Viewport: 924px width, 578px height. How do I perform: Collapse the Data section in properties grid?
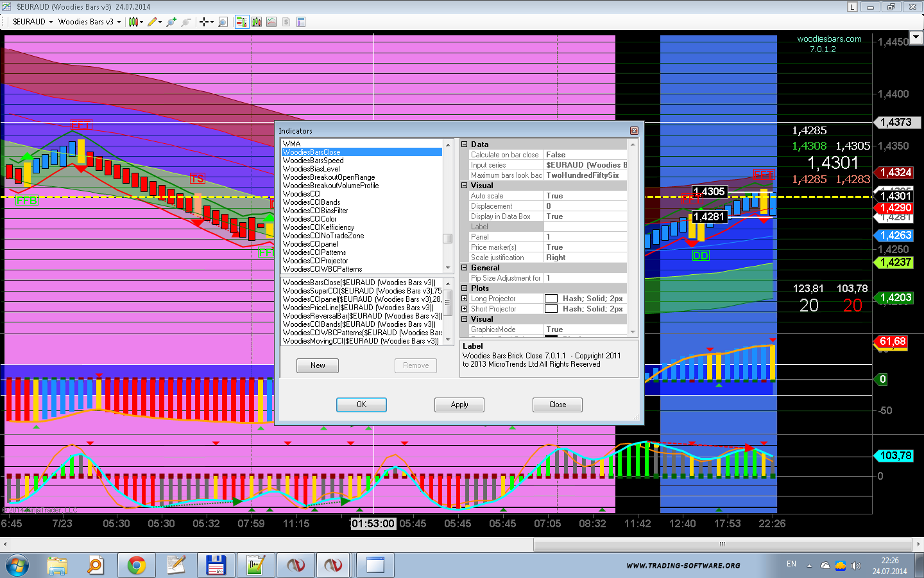tap(464, 144)
